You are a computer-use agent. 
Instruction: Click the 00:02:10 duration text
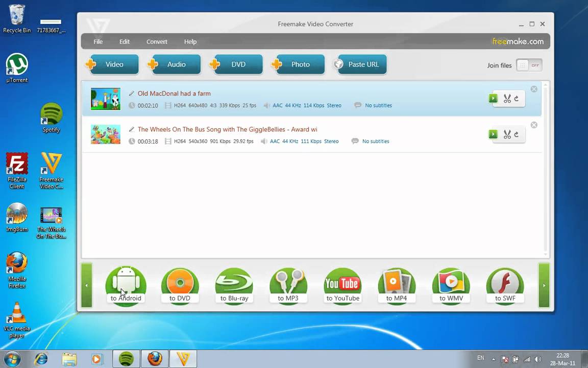coord(148,106)
